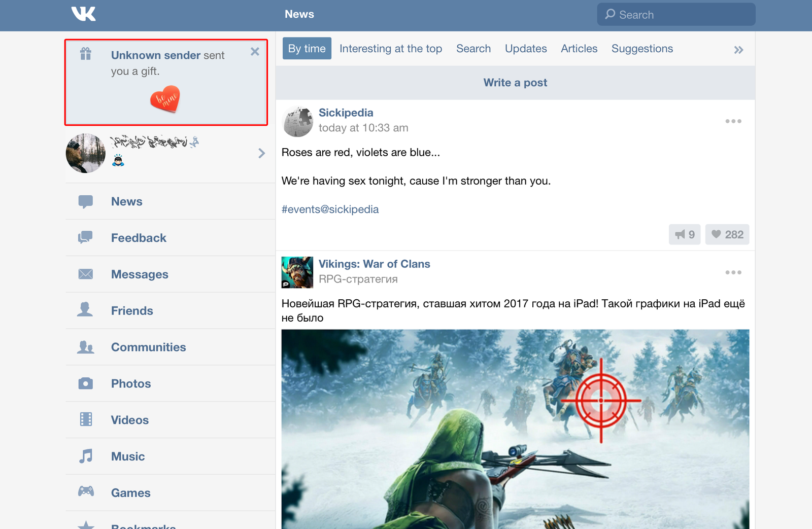Viewport: 812px width, 529px height.
Task: Open News in the sidebar menu
Action: coord(127,201)
